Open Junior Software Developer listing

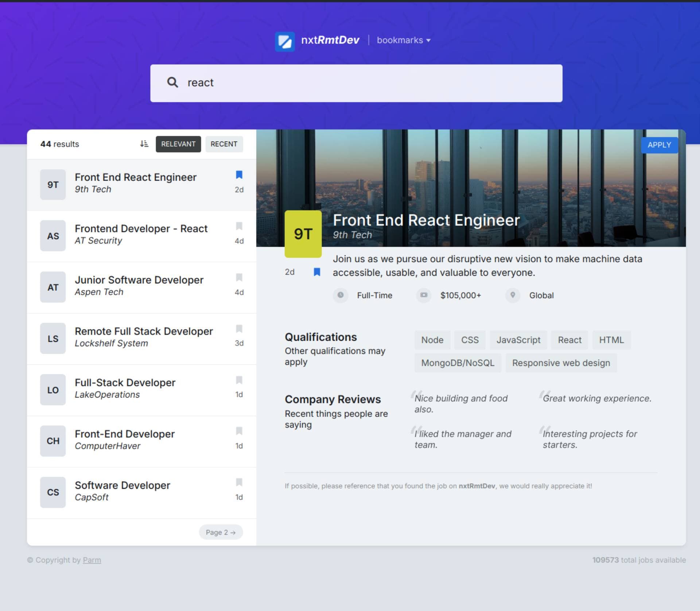coord(141,287)
